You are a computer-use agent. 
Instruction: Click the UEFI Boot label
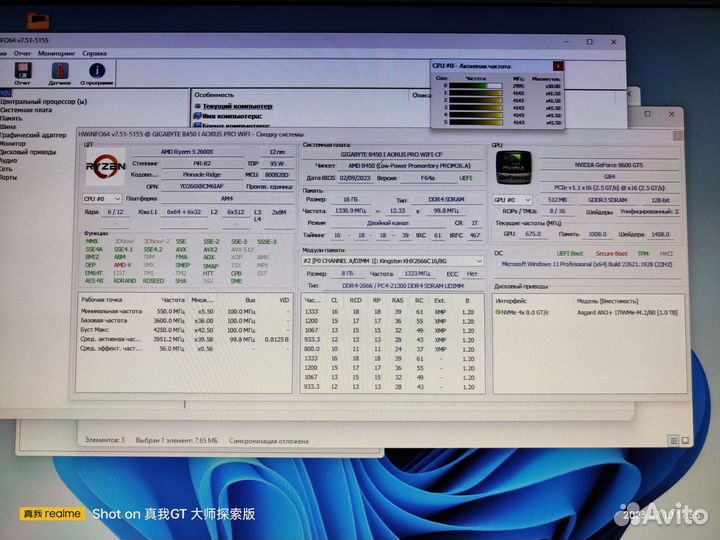click(569, 253)
